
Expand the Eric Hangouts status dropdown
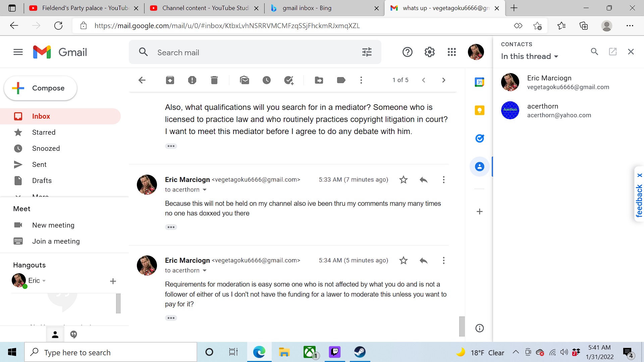tap(44, 281)
